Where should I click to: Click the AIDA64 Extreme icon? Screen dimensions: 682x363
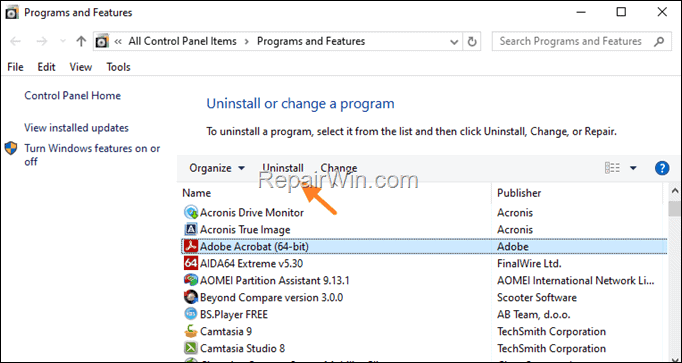coord(191,263)
